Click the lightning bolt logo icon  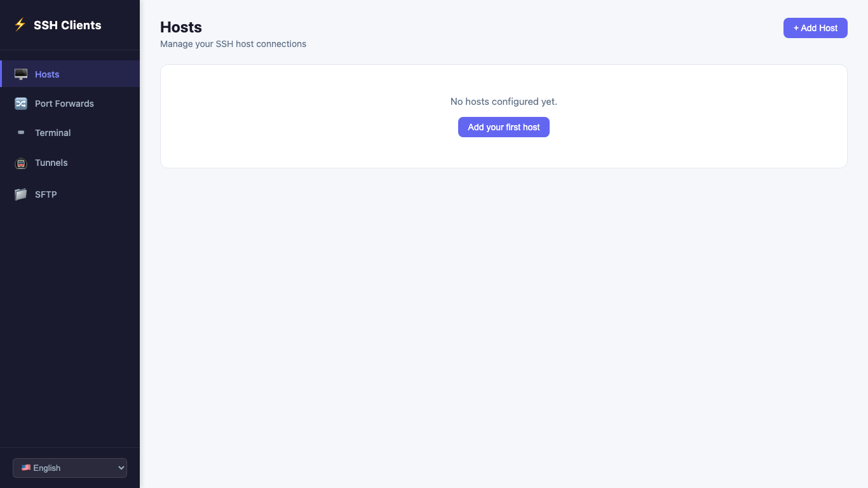(20, 25)
